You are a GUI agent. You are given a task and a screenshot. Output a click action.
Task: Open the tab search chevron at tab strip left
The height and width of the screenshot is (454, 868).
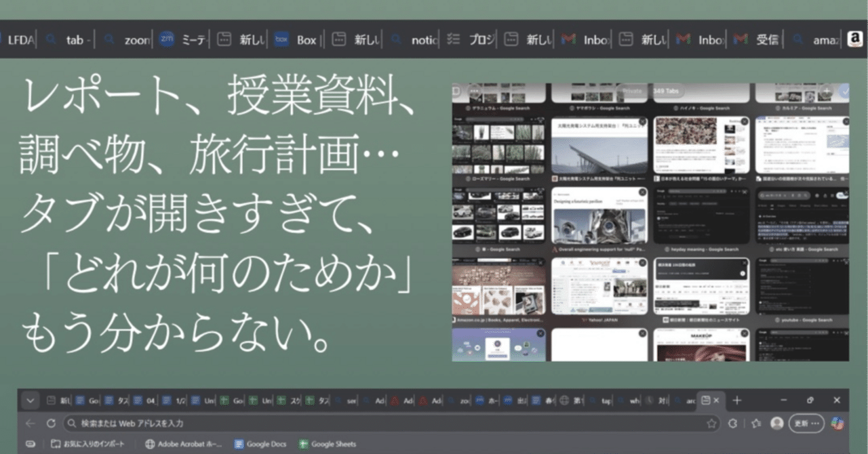(31, 400)
